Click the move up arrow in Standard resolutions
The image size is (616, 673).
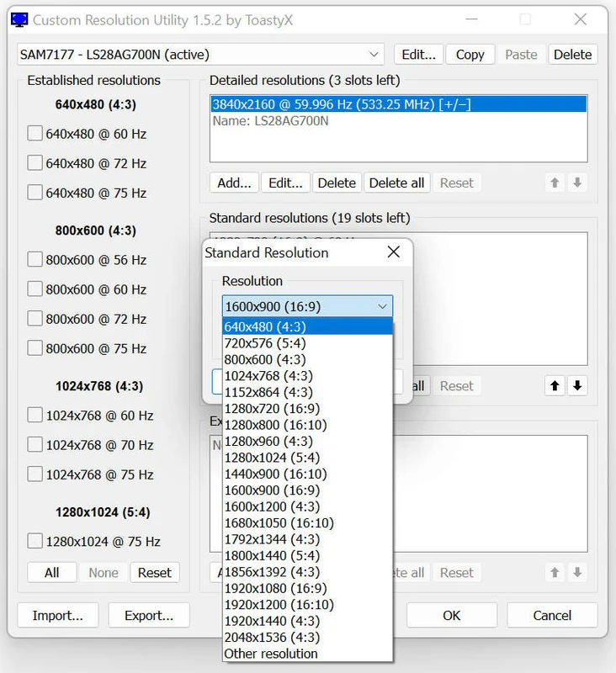point(555,386)
